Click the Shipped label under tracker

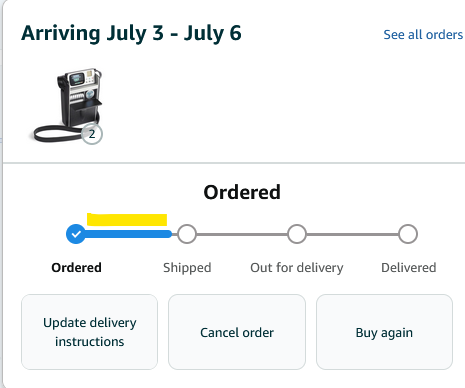(187, 268)
